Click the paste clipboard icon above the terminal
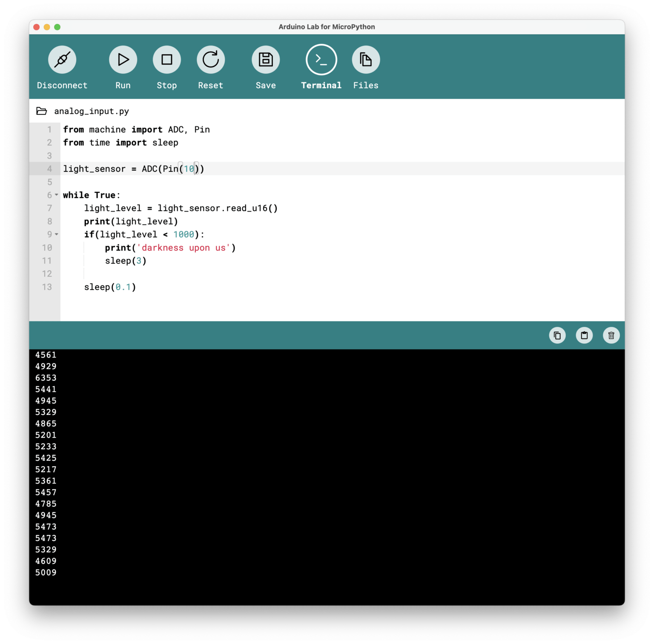Image resolution: width=654 pixels, height=644 pixels. click(x=584, y=335)
